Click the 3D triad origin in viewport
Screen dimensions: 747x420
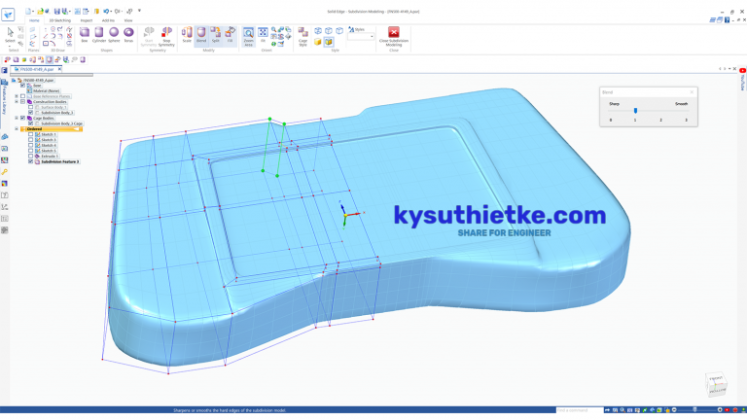click(x=346, y=216)
